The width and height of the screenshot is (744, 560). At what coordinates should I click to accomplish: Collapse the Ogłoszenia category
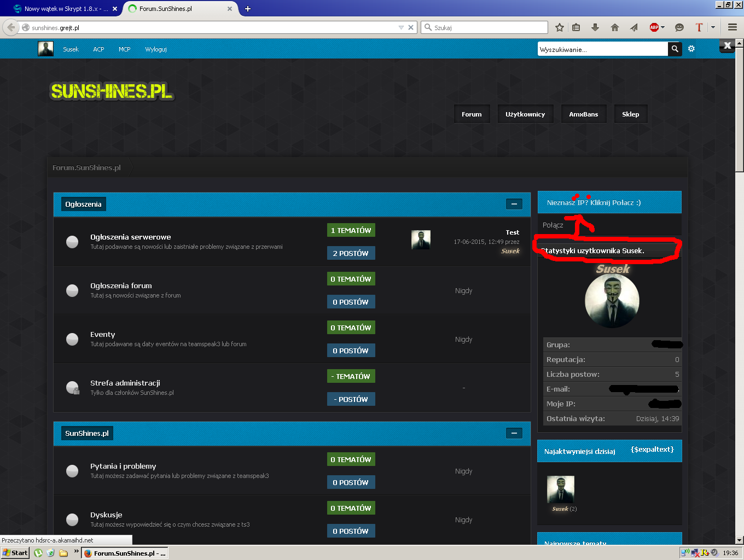(514, 204)
